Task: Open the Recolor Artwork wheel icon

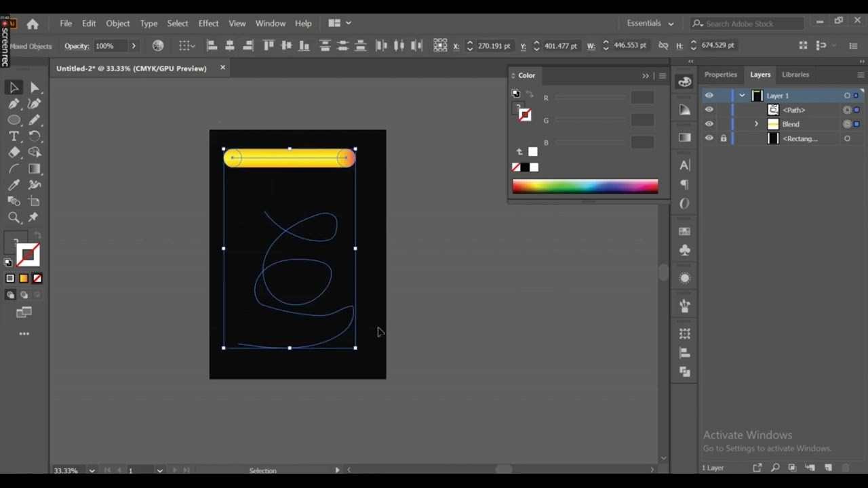Action: coord(158,45)
